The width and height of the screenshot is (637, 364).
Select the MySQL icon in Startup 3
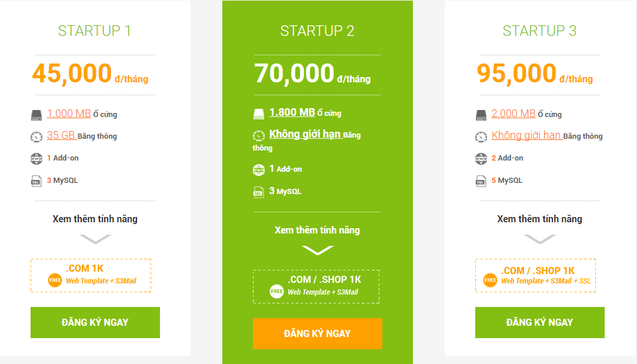point(482,180)
